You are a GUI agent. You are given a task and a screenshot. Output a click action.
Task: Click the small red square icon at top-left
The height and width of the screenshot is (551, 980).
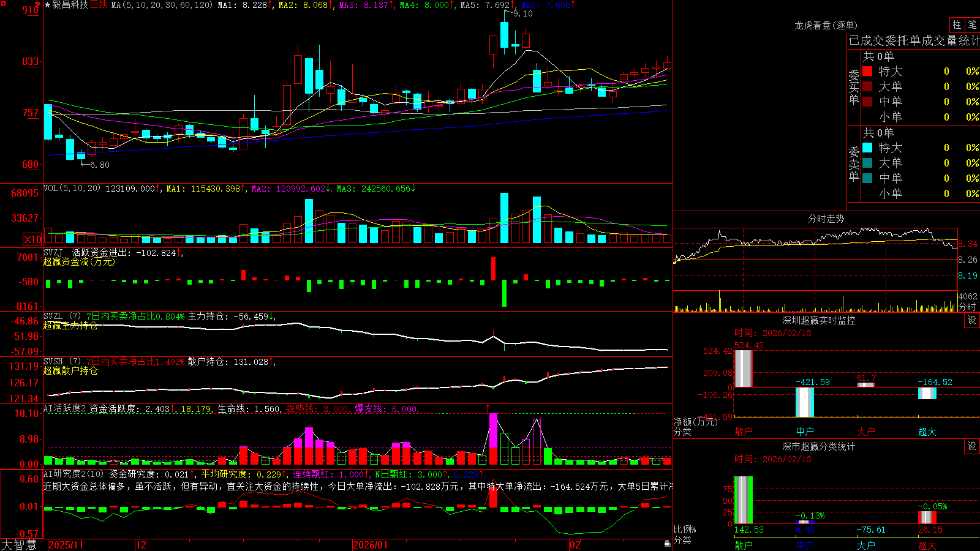[3, 4]
